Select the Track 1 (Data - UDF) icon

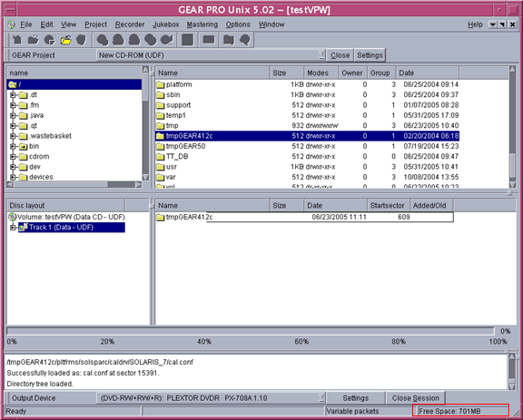click(x=24, y=228)
